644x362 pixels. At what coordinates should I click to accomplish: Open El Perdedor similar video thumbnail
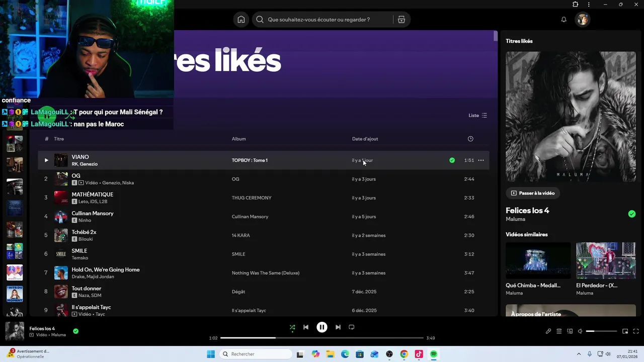coord(606,260)
